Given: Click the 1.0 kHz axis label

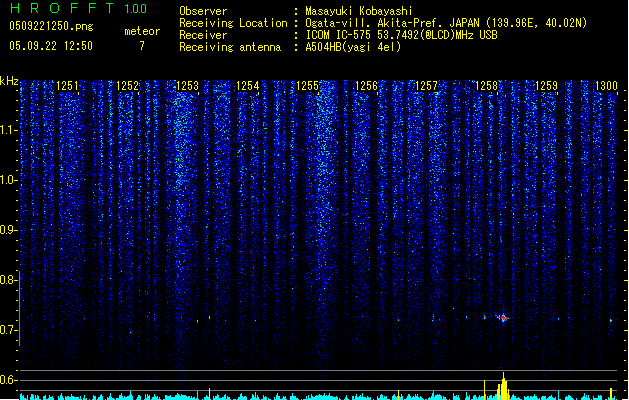Looking at the screenshot, I should point(8,180).
